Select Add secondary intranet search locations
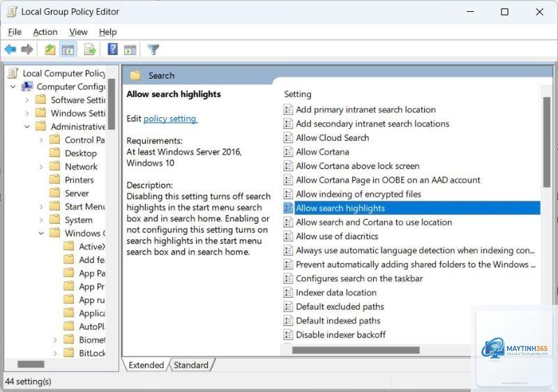 372,123
